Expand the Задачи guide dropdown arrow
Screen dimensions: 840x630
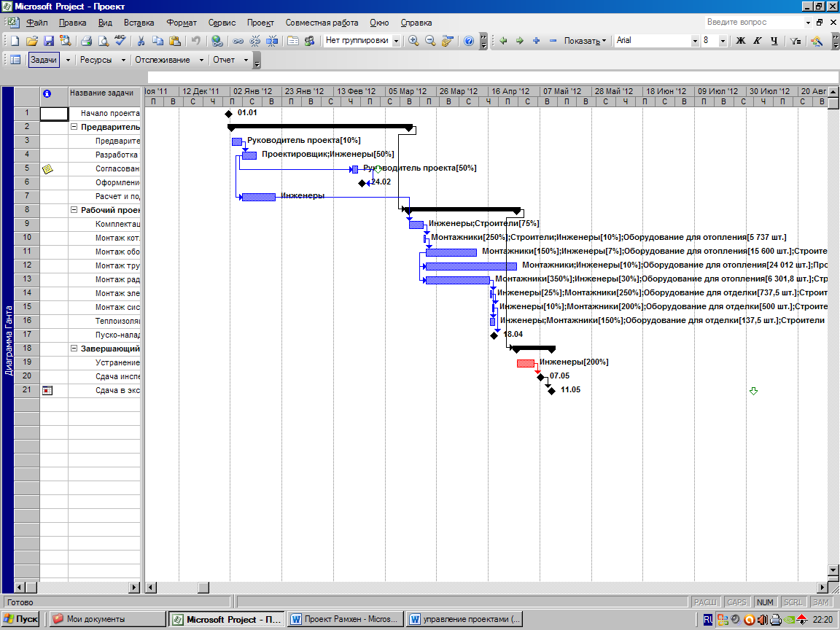68,60
